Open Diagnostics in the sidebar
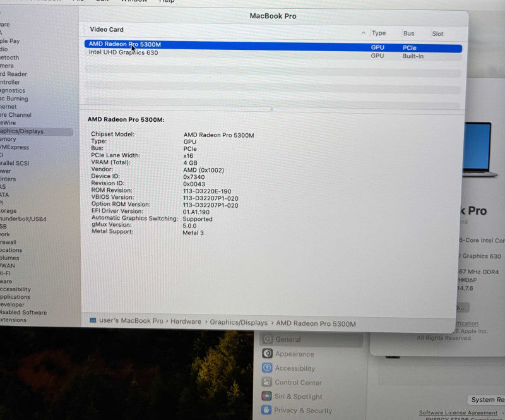Screen dimensions: 505x420 pyautogui.click(x=13, y=90)
